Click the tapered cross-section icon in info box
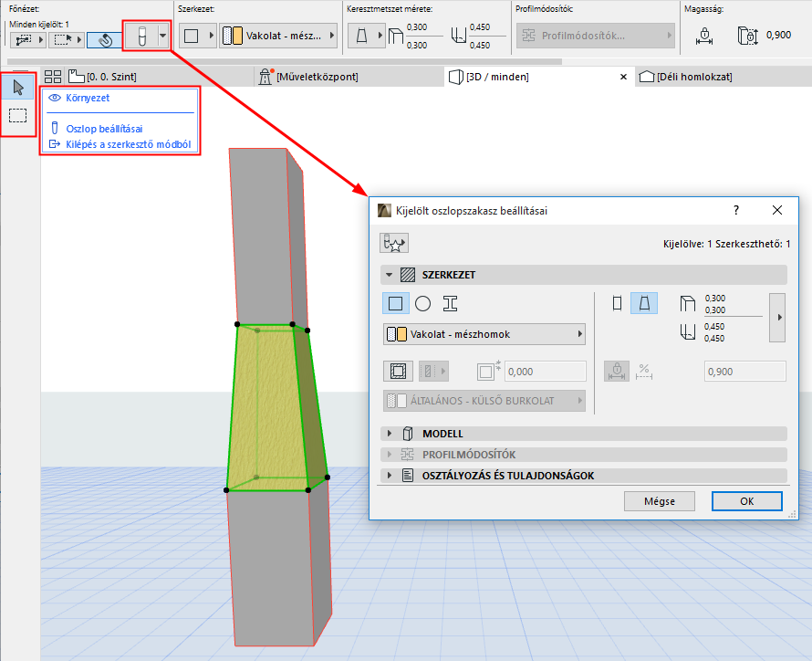This screenshot has height=661, width=812. [x=361, y=36]
